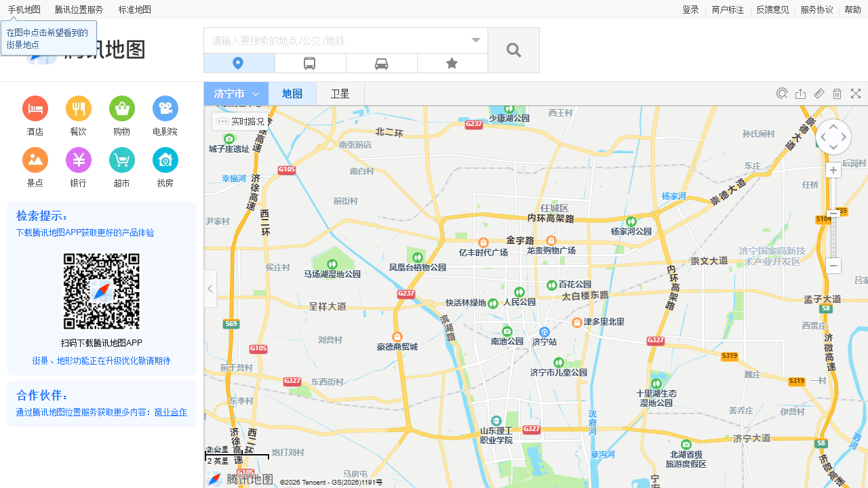
Task: Click the share map icon
Action: point(800,94)
